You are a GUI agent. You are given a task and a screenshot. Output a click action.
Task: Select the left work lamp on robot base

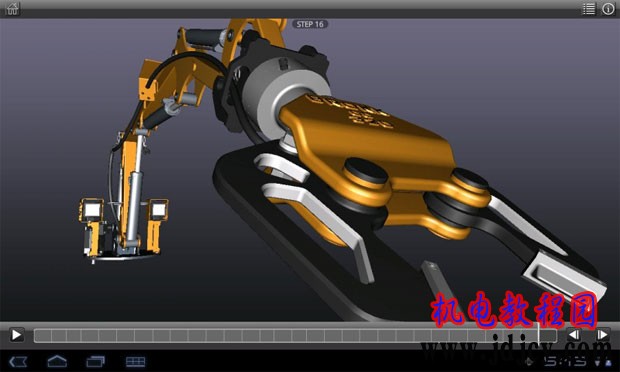tap(91, 210)
